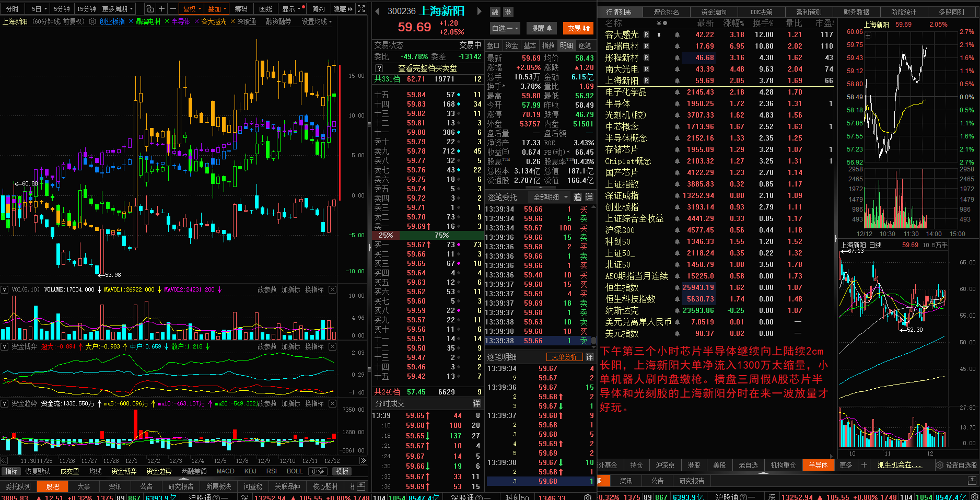
Task: Click 画线 drawing tool button
Action: [266, 9]
